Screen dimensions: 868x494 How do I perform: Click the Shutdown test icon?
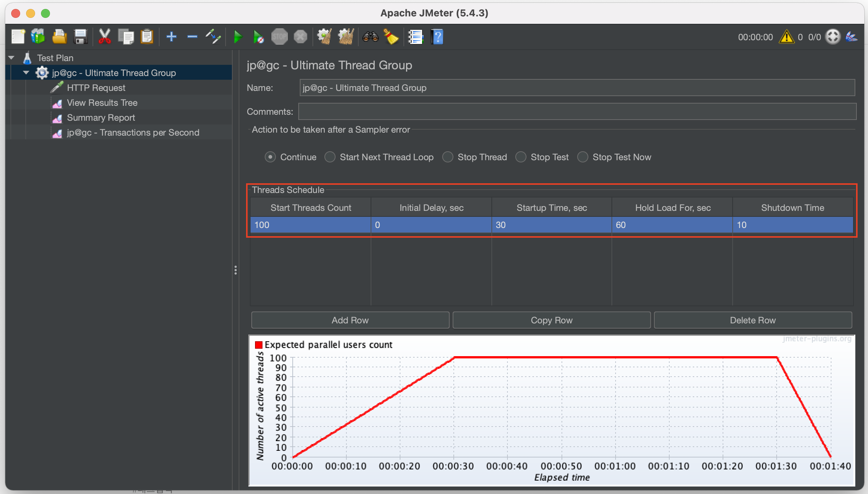click(301, 37)
